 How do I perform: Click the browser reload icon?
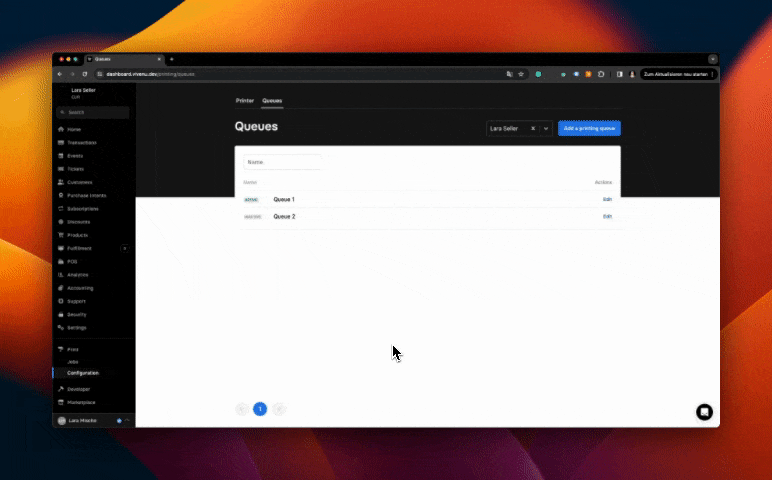tap(85, 74)
